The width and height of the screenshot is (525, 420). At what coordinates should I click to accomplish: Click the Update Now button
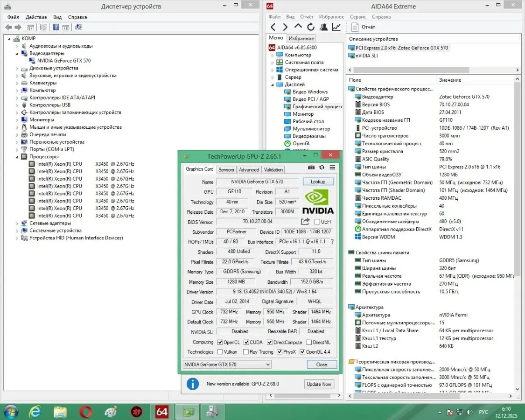coord(319,384)
